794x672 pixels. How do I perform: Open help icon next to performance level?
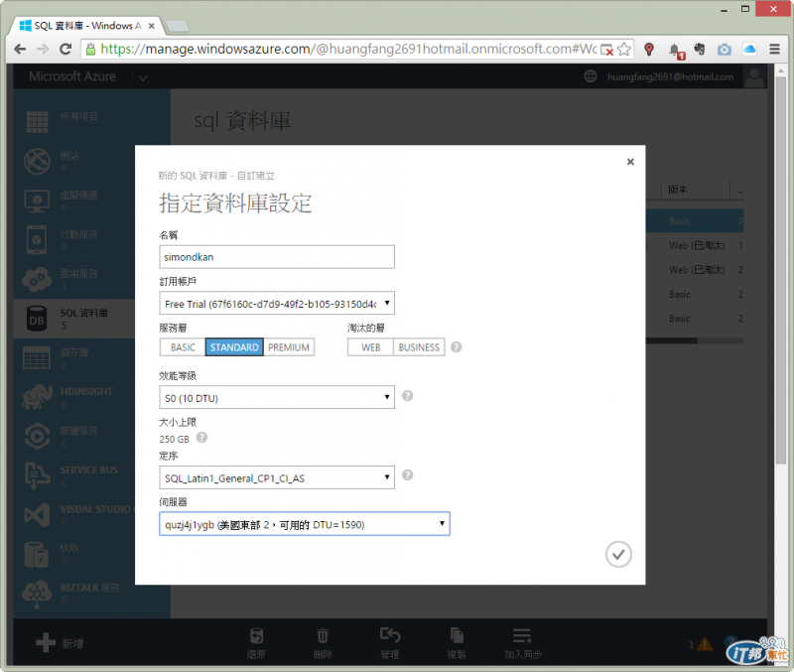(407, 395)
